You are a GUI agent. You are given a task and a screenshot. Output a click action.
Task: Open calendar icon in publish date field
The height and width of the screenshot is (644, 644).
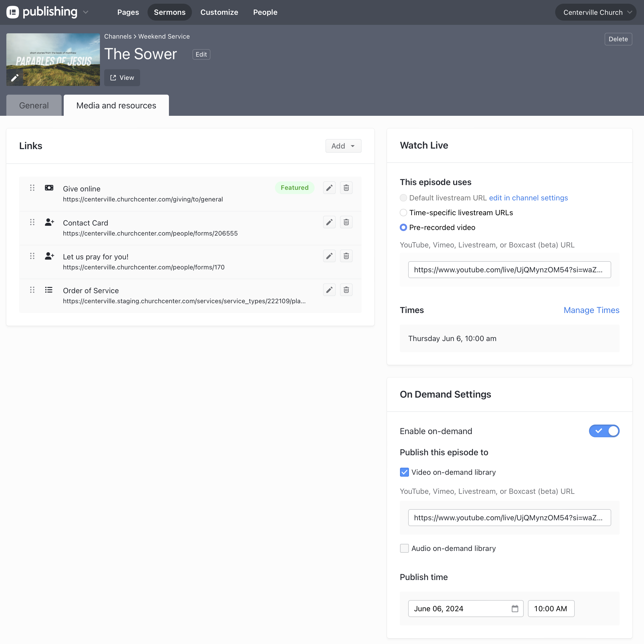pyautogui.click(x=515, y=609)
